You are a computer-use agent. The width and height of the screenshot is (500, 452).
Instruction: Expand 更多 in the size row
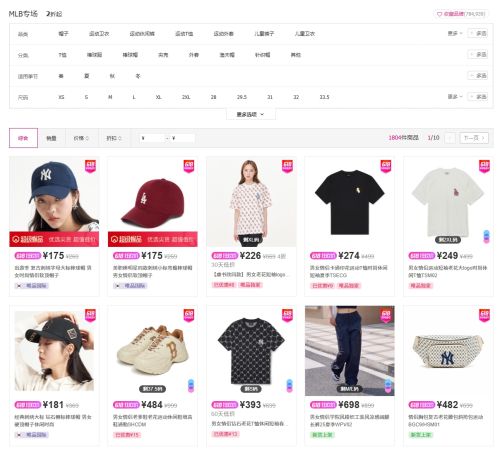(x=455, y=97)
